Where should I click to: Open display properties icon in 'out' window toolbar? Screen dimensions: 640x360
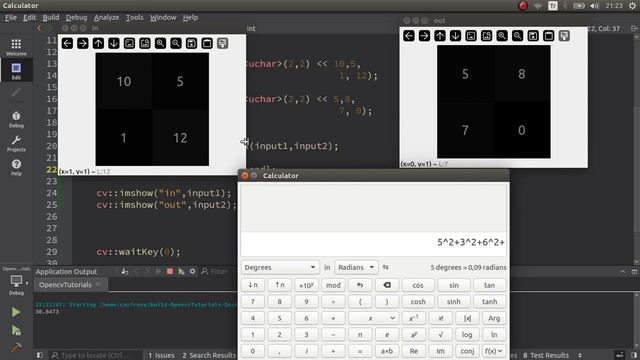(x=564, y=36)
